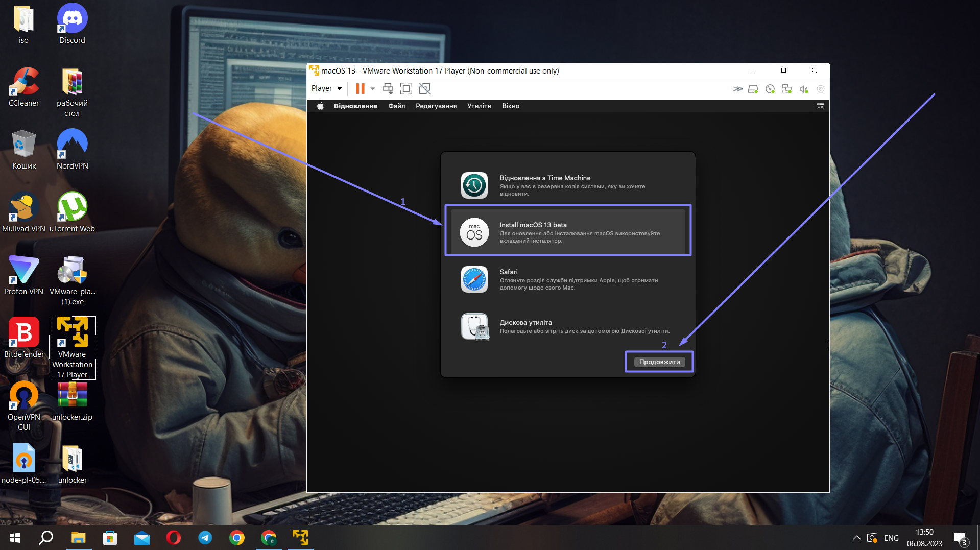Click the double-arrow devices expander icon
The image size is (980, 550).
coord(737,89)
